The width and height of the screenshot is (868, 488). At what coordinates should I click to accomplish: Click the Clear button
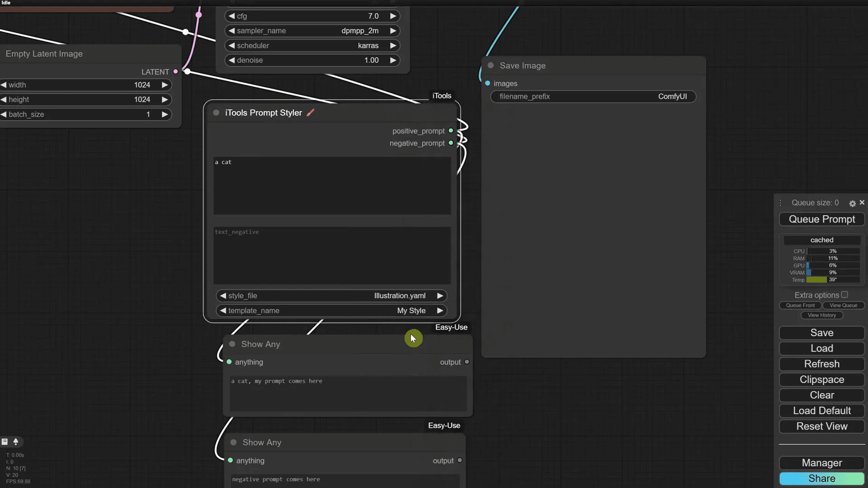822,395
